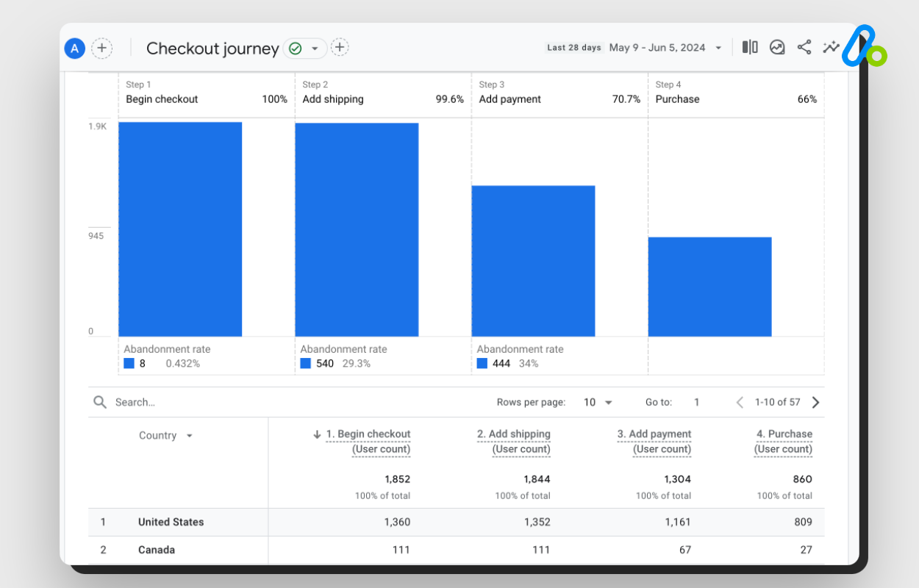Viewport: 919px width, 588px height.
Task: Click the blue swatch beside abandonment 8
Action: [129, 363]
